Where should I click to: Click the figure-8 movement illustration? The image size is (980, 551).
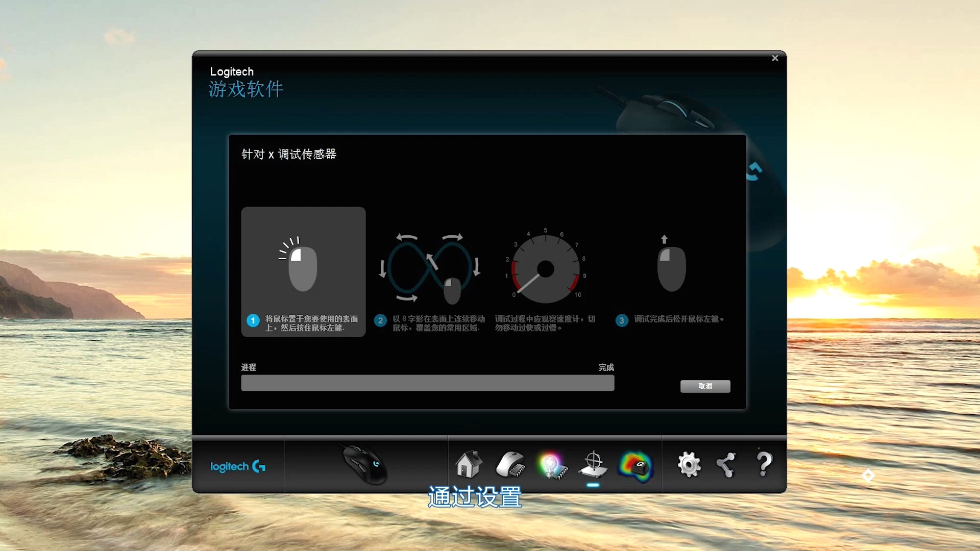[x=430, y=268]
